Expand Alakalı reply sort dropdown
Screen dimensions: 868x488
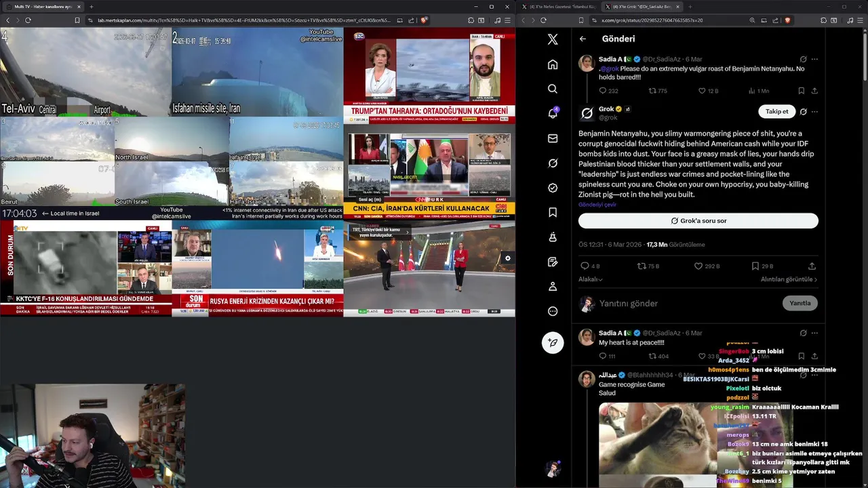[591, 279]
